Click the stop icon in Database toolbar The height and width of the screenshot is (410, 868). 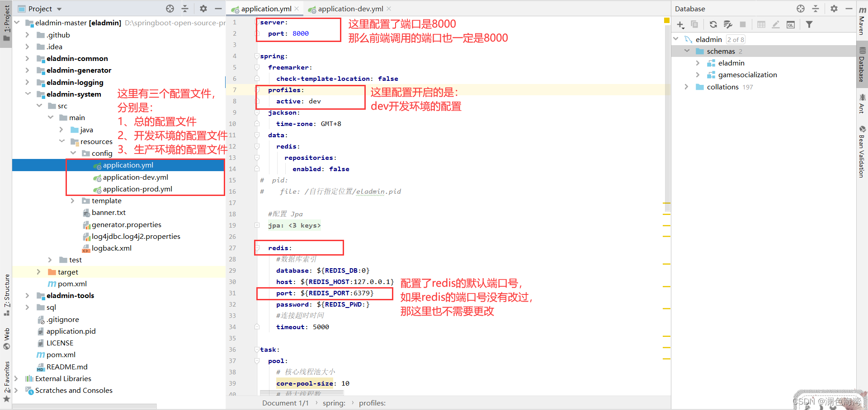(743, 24)
